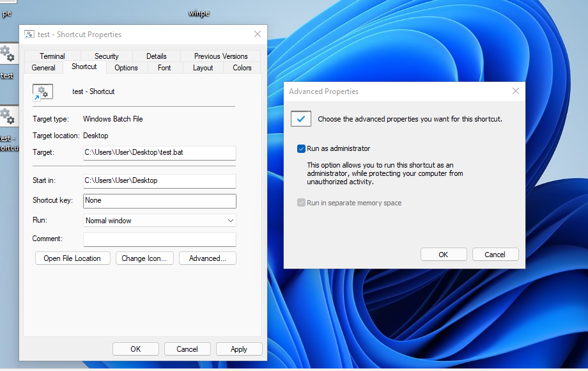Click Open File Location button
Screen dimensions: 588x371
tap(72, 258)
